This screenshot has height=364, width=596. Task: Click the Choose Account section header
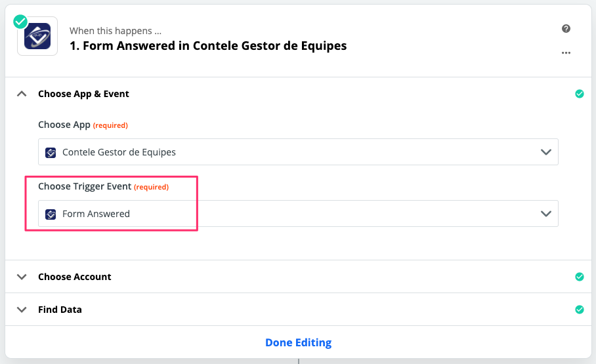tap(75, 277)
